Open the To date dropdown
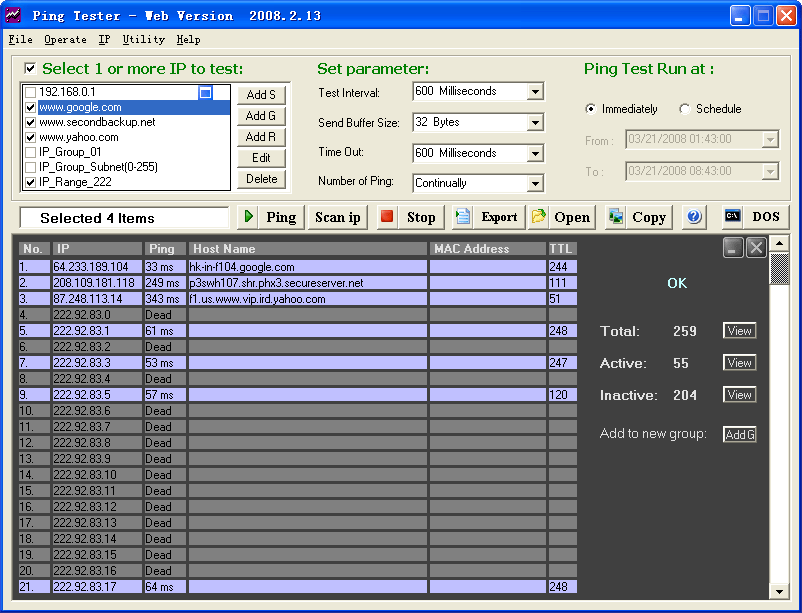This screenshot has width=802, height=613. click(x=770, y=171)
